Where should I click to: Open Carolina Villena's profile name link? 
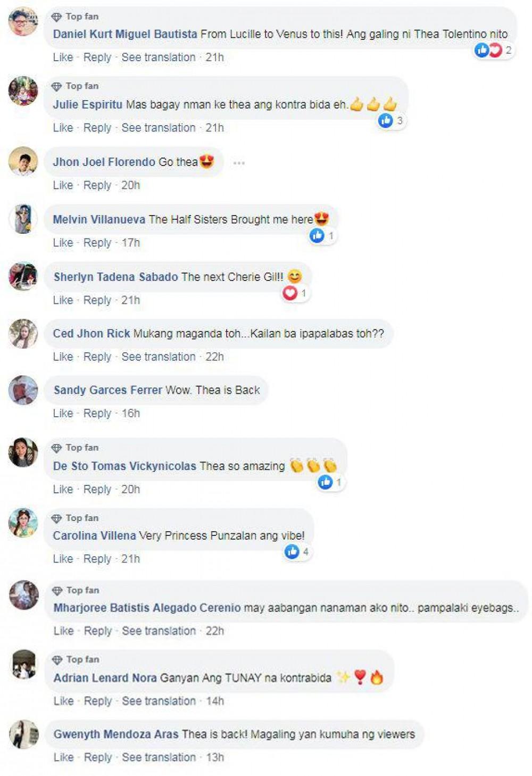(x=94, y=535)
